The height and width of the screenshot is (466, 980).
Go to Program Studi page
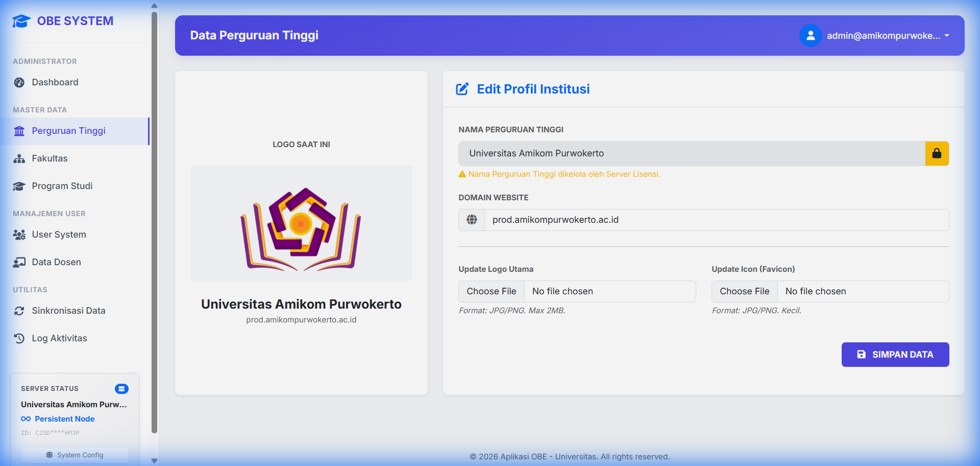click(62, 186)
